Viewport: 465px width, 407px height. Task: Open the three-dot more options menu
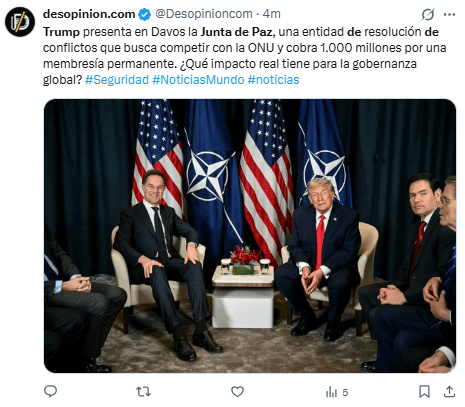pos(449,14)
